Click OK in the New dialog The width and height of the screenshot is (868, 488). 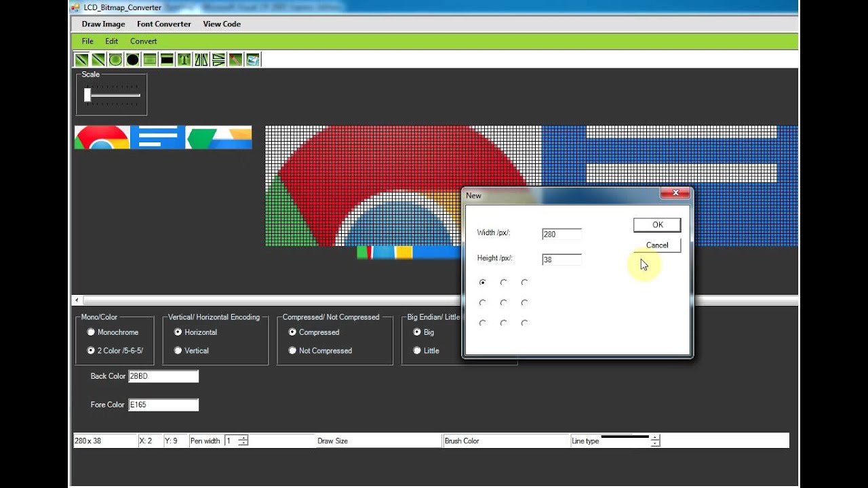656,224
